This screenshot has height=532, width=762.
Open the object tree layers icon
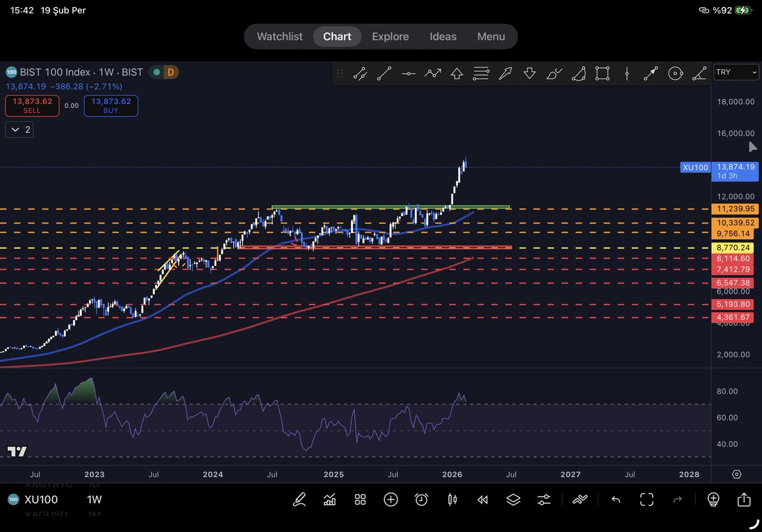(x=513, y=500)
